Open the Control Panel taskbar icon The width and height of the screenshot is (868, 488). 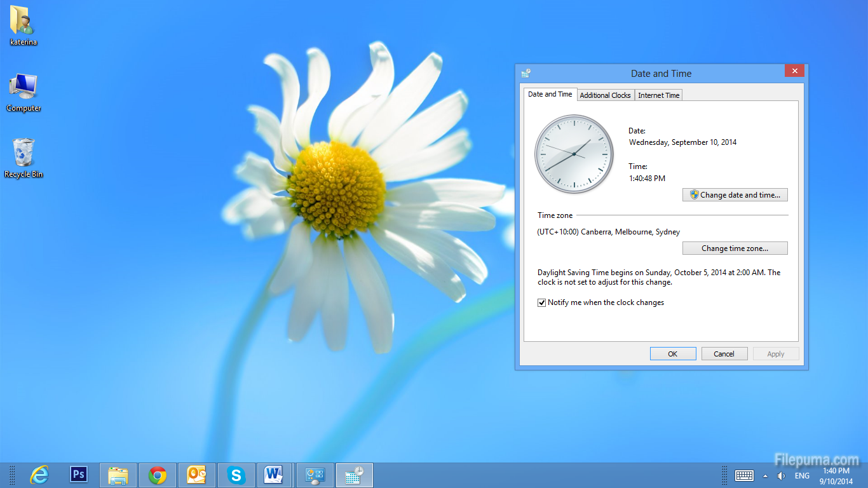(x=315, y=475)
